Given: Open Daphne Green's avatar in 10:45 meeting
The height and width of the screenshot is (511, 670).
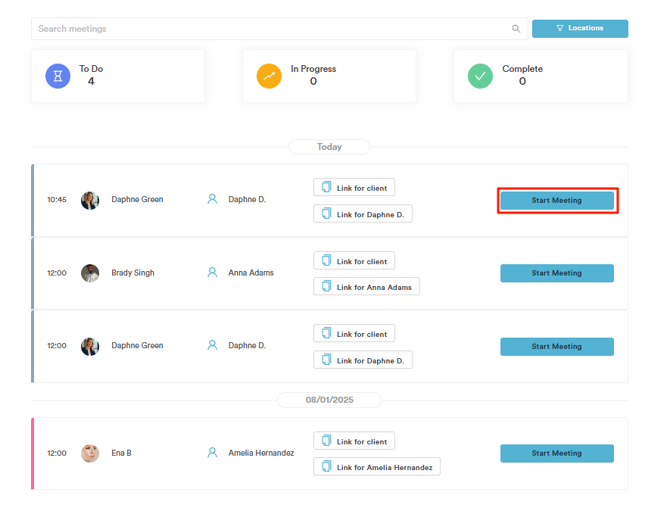Looking at the screenshot, I should click(x=90, y=200).
